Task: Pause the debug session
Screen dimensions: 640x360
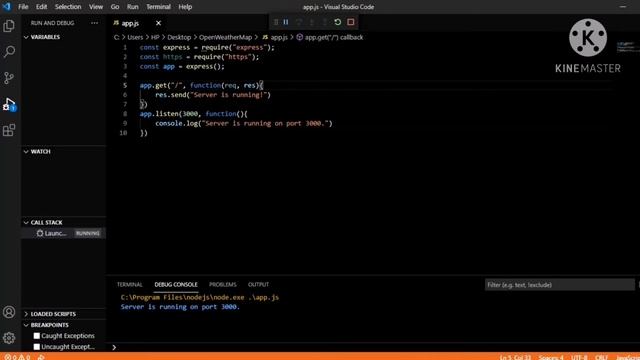Action: tap(286, 22)
